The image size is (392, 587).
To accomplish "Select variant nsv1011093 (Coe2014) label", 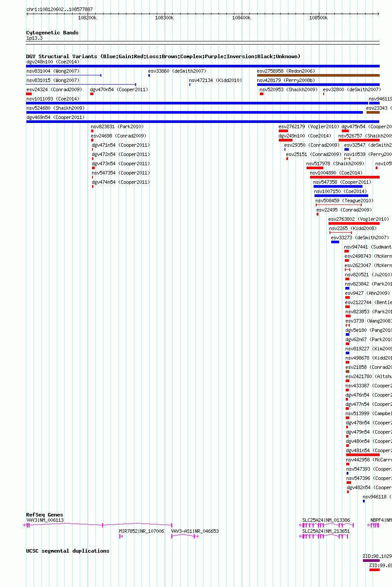I will [53, 99].
